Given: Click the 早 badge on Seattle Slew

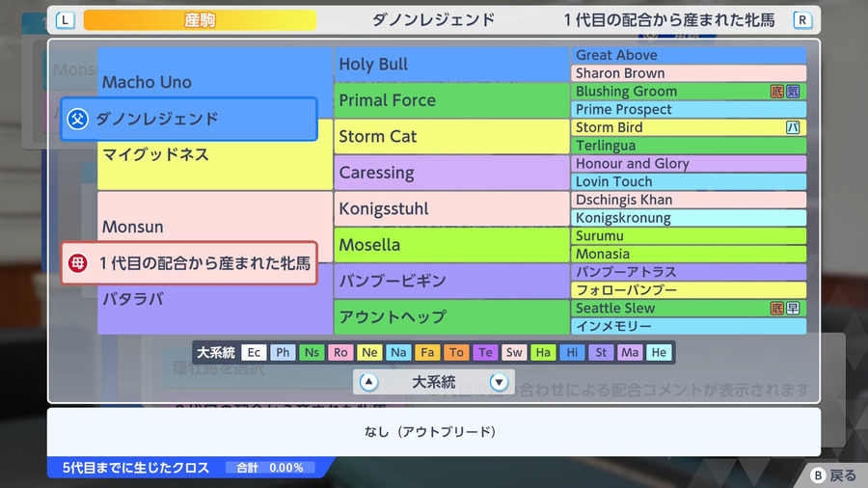Looking at the screenshot, I should 793,309.
